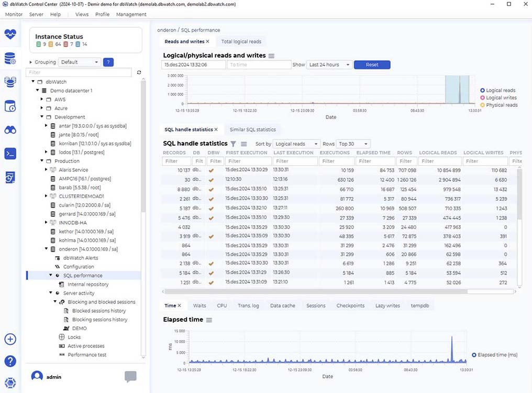The height and width of the screenshot is (393, 532).
Task: Expand the Azure tree folder
Action: (x=42, y=108)
